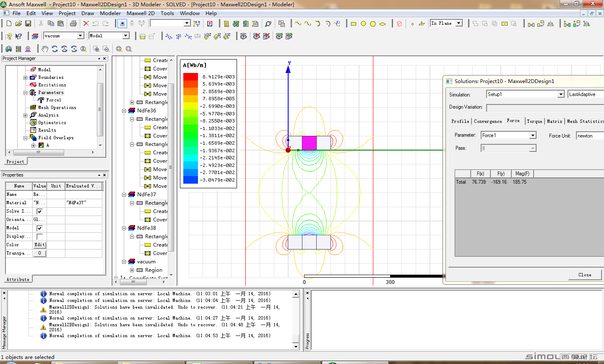Click the Color Edit button in Properties
The image size is (604, 364).
pyautogui.click(x=39, y=245)
